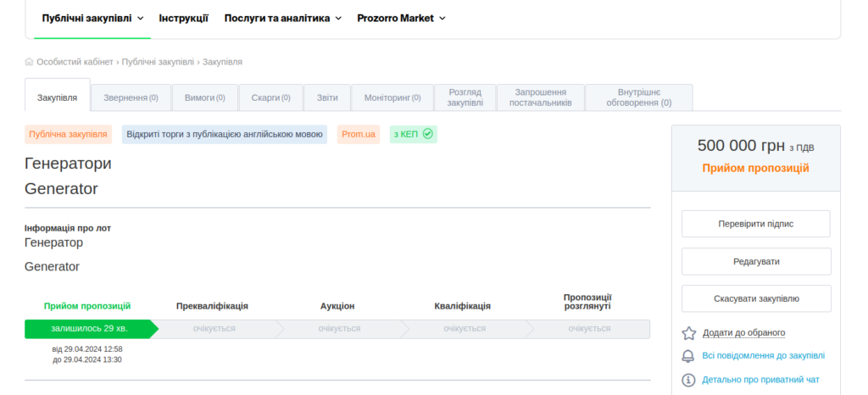The height and width of the screenshot is (395, 868).
Task: Switch to the Звернення tab
Action: [131, 97]
